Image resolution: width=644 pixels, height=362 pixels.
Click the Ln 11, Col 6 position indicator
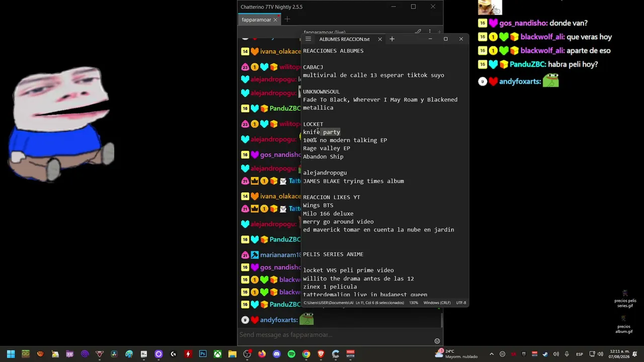[x=380, y=303]
